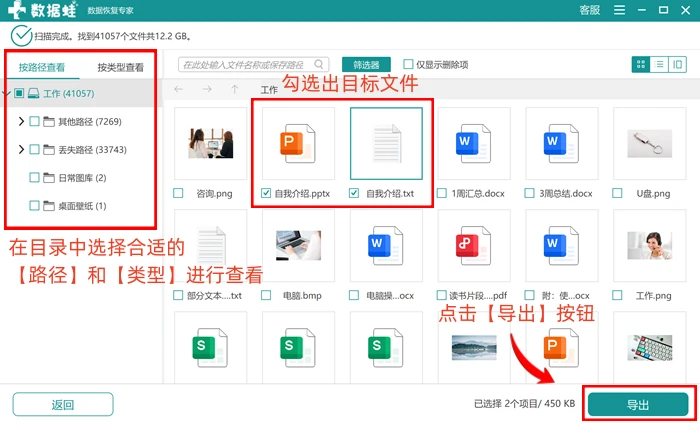The width and height of the screenshot is (700, 426).
Task: Expand the 丢失路径 (33743) tree node
Action: [x=21, y=149]
